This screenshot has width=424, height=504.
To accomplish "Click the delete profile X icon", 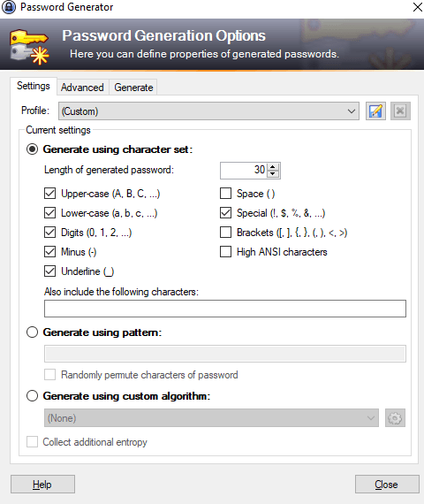I will (400, 111).
